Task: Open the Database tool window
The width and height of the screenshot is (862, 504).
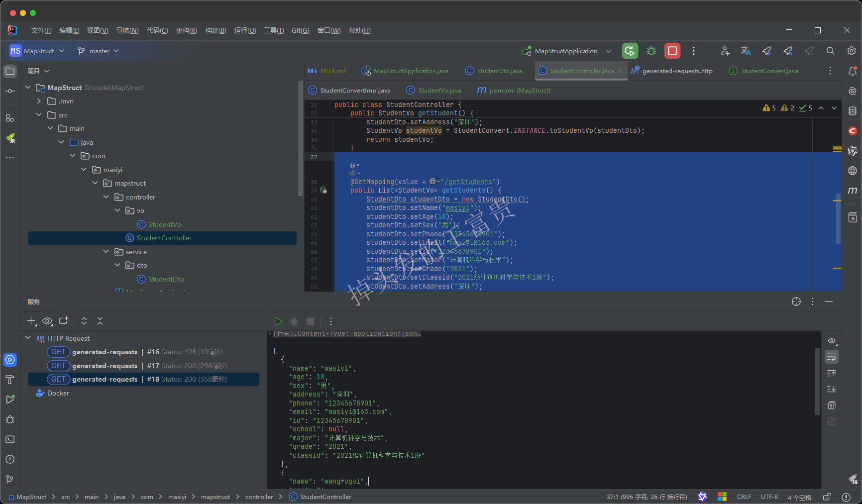Action: [853, 111]
